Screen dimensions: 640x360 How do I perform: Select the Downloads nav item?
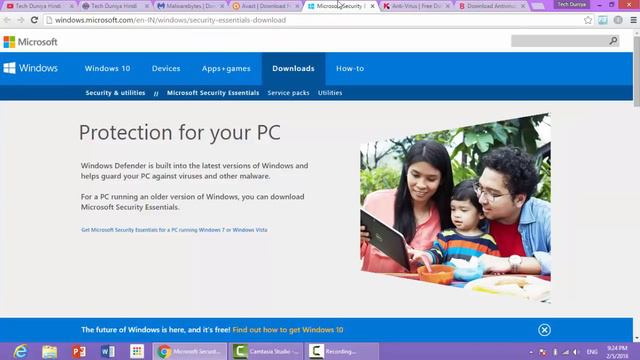click(x=293, y=69)
